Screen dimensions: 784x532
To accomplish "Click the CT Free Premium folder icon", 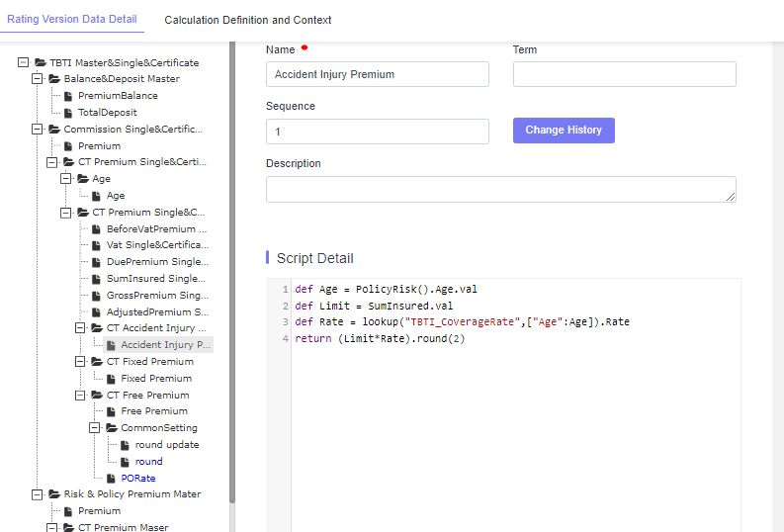I will tap(98, 395).
